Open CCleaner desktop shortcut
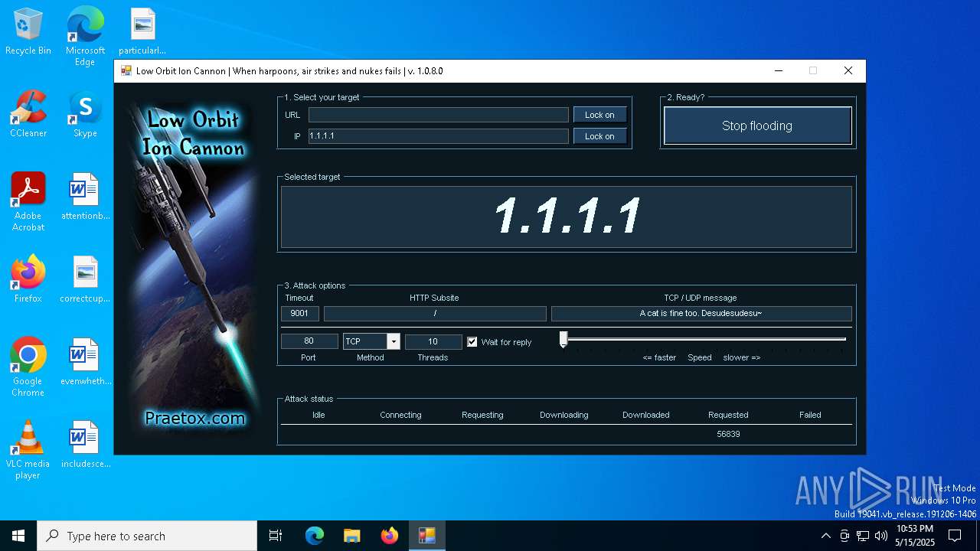The width and height of the screenshot is (980, 551). (28, 114)
